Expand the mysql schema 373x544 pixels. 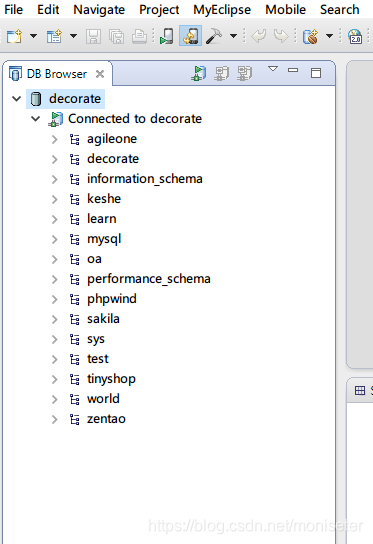point(54,239)
